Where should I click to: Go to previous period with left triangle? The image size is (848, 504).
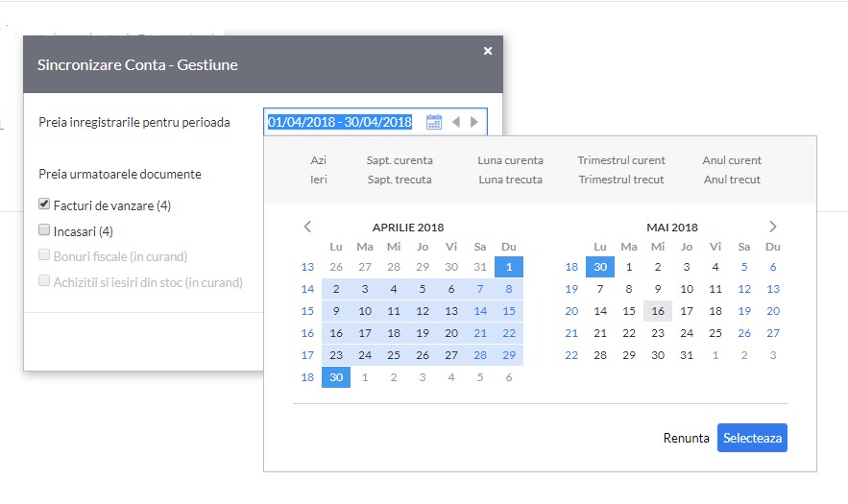point(456,122)
